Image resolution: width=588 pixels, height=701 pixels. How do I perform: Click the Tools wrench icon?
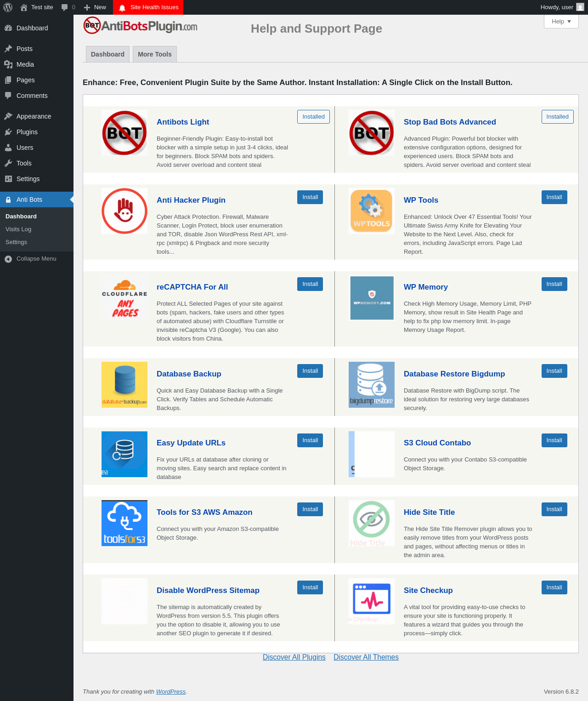[x=8, y=163]
